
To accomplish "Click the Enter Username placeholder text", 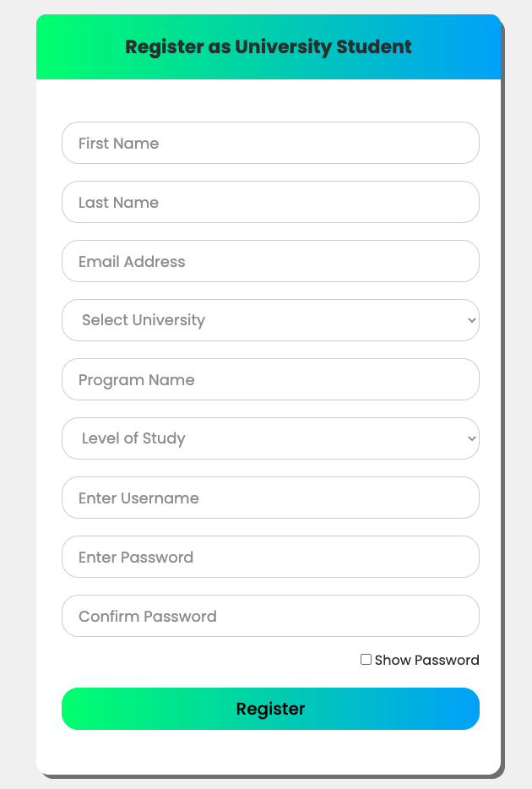I will point(138,498).
